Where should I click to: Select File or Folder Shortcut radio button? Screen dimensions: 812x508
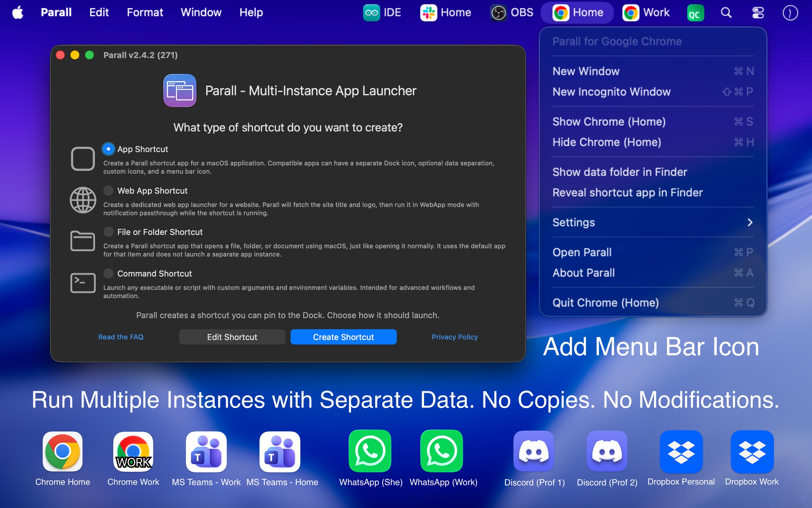[108, 232]
